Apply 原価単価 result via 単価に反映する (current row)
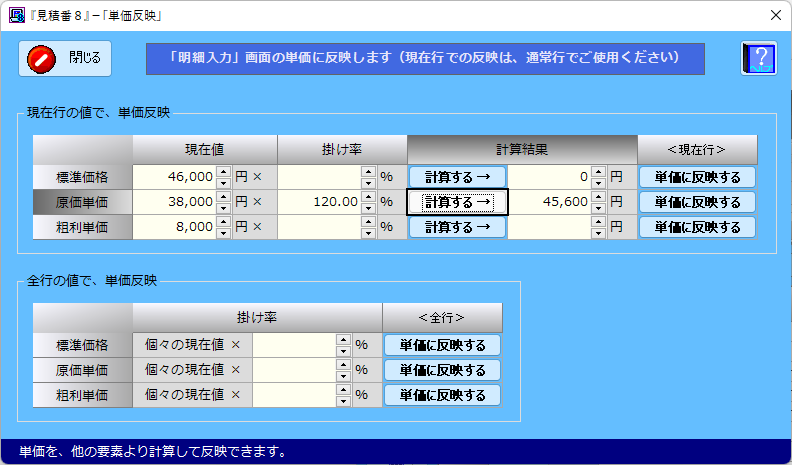This screenshot has height=465, width=792. 697,202
